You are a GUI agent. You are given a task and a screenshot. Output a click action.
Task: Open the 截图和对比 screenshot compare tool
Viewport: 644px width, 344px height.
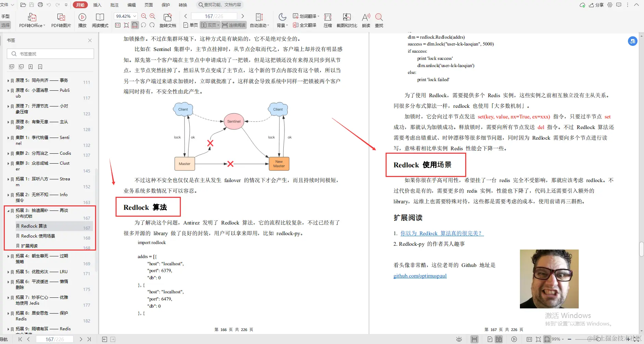tap(347, 20)
